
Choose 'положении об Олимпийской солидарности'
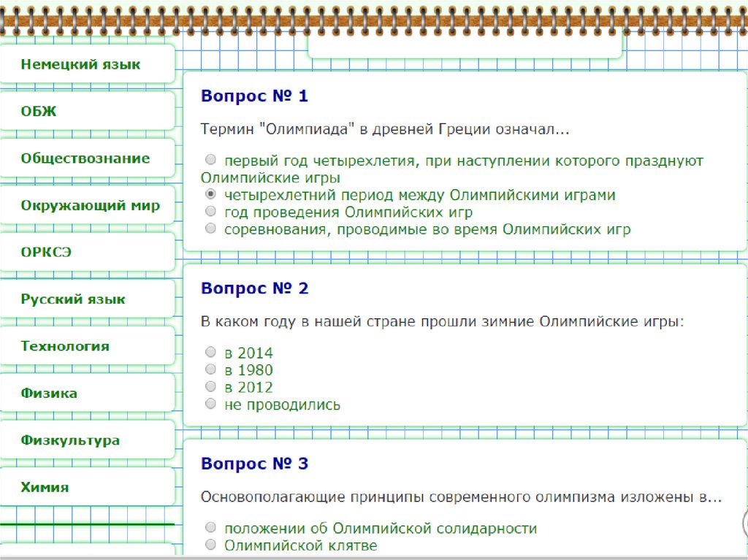click(211, 528)
